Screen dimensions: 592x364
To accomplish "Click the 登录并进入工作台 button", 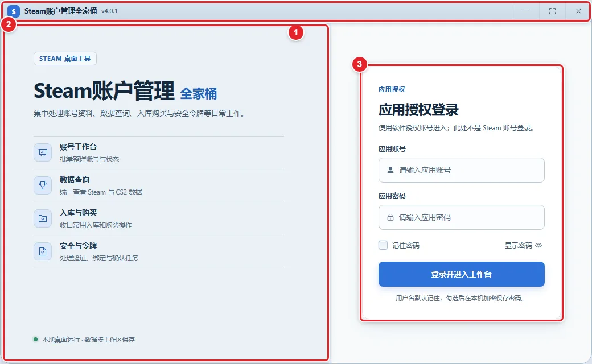I will coord(462,274).
